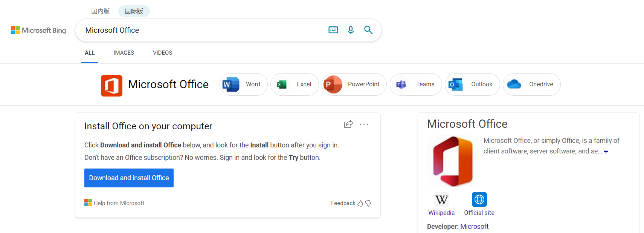Click the Microsoft logo beside Help from Microsoft
The width and height of the screenshot is (644, 233).
[88, 203]
